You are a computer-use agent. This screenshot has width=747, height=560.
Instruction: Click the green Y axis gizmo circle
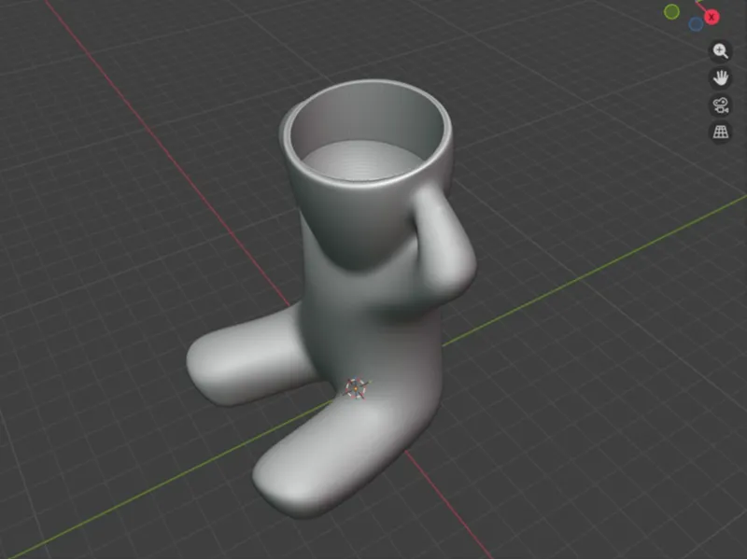tap(671, 12)
